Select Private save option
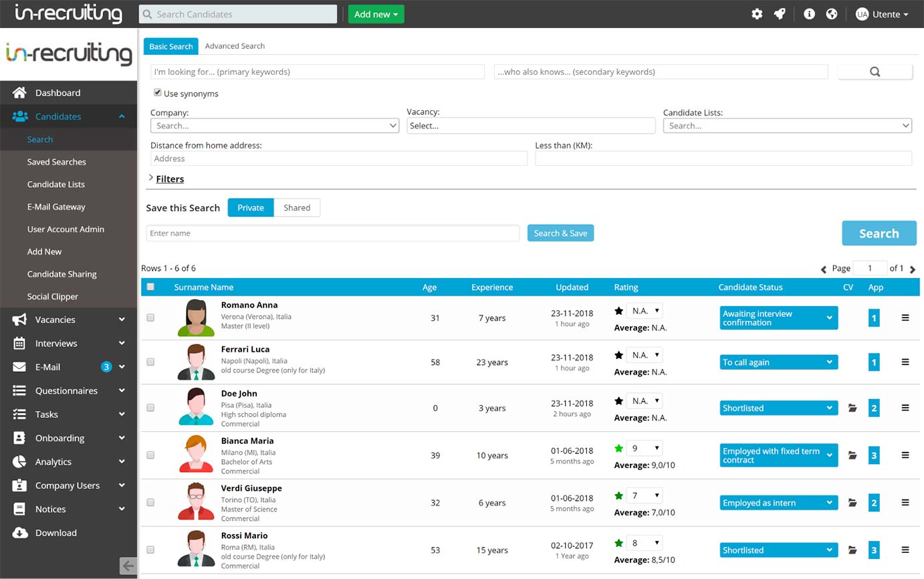The width and height of the screenshot is (924, 579). (251, 207)
